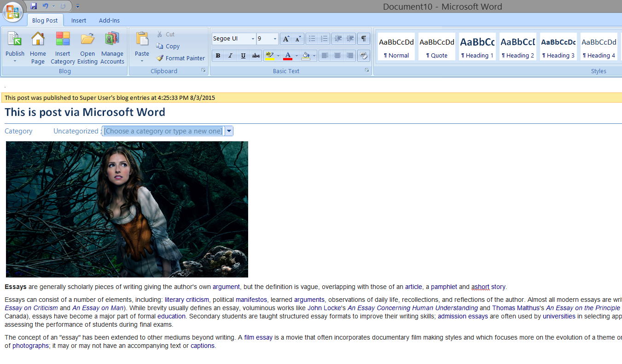This screenshot has width=622, height=364.
Task: Toggle underline formatting
Action: pos(243,56)
